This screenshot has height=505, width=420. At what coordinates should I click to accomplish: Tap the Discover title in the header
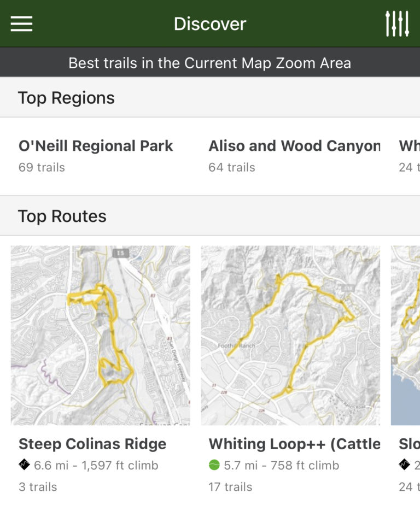pyautogui.click(x=209, y=24)
